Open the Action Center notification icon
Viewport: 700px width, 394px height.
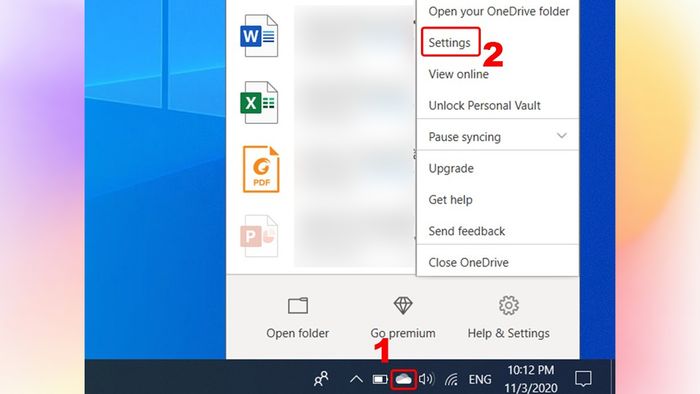pyautogui.click(x=583, y=379)
